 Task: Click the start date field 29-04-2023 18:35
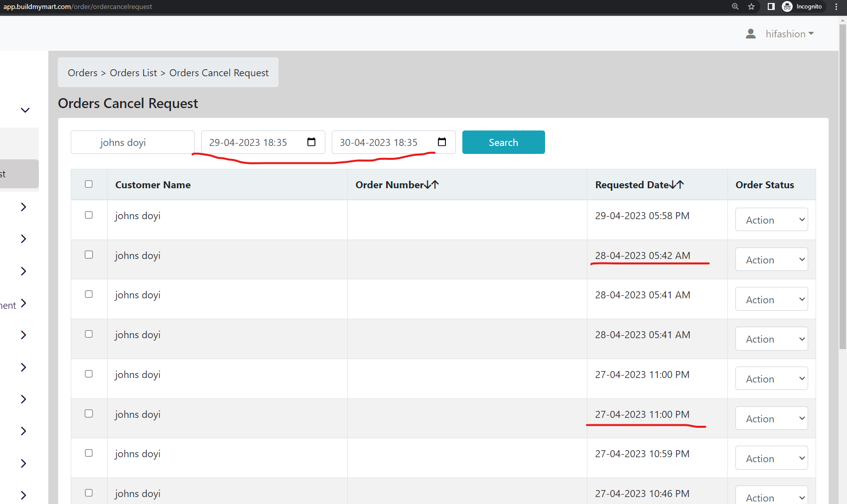(263, 142)
